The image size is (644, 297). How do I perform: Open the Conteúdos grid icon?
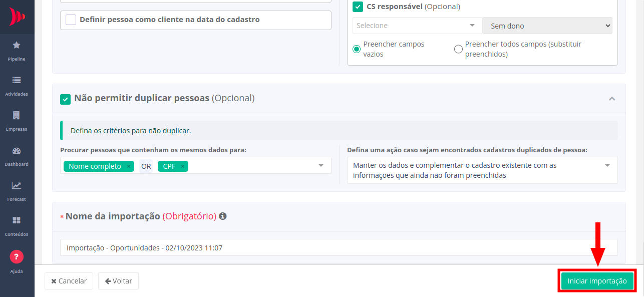click(x=17, y=220)
